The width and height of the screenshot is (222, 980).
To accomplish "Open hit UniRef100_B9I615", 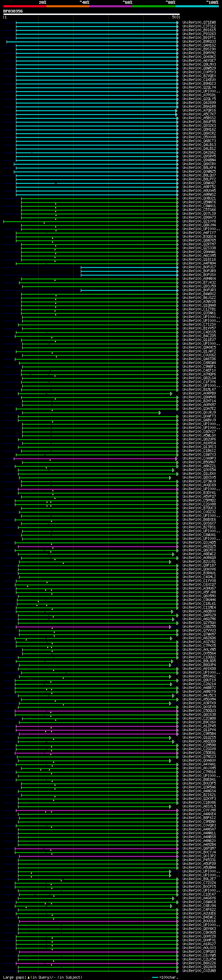I will click(199, 30).
